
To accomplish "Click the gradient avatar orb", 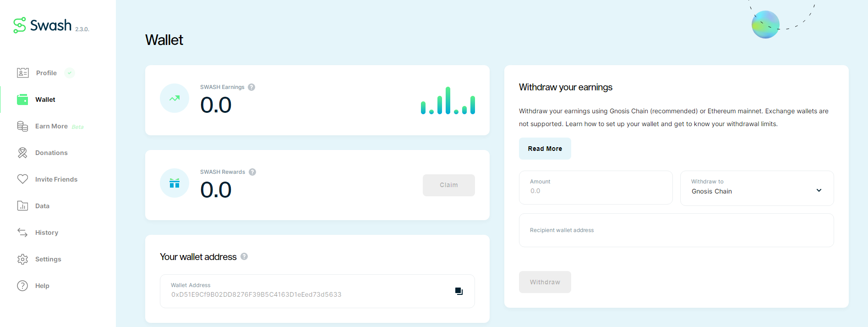I will point(765,25).
